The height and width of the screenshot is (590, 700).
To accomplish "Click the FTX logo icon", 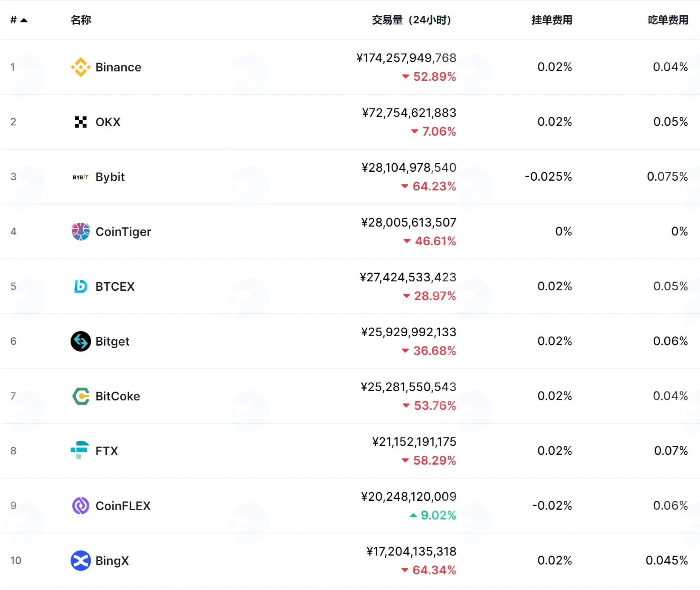I will 80,450.
